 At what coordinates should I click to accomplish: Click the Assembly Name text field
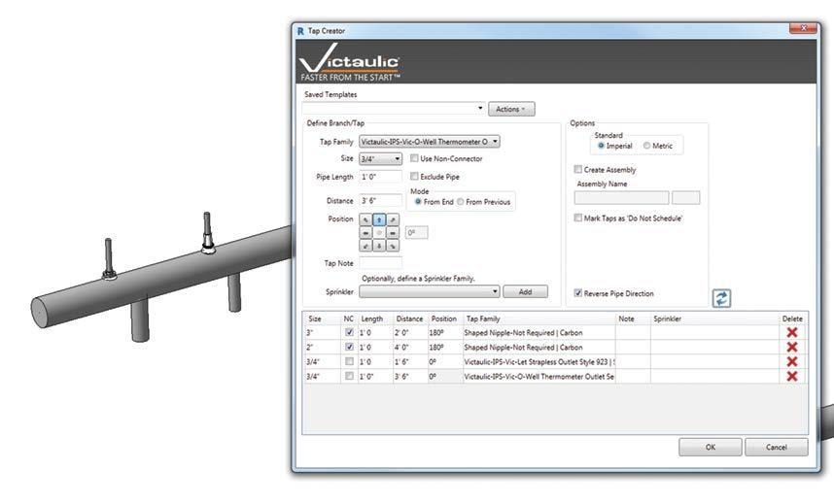tap(621, 198)
